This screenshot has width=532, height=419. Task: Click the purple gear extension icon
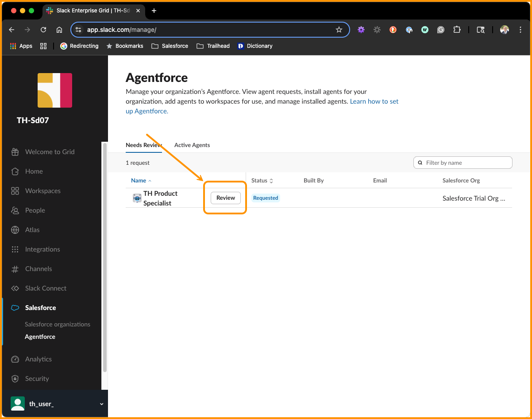[361, 30]
